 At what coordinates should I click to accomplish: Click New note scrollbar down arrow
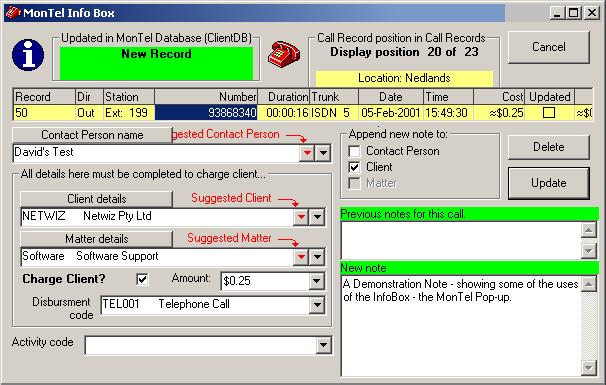589,367
